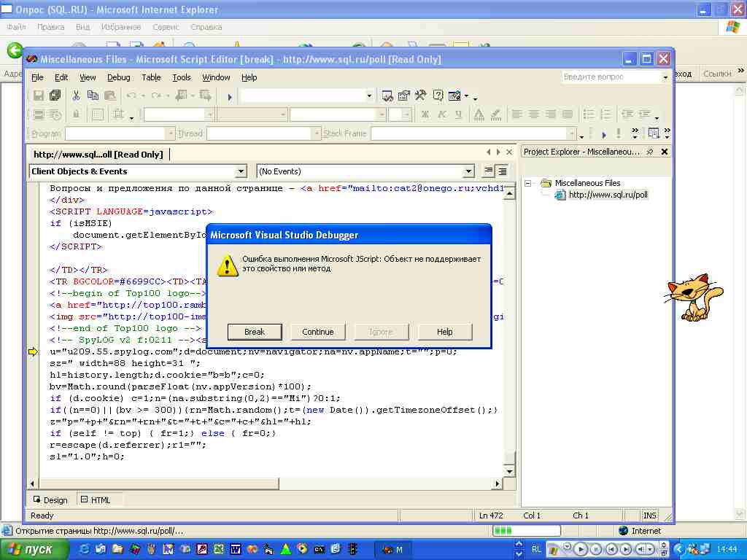Switch to the Design view tab
This screenshot has height=560, width=747.
50,500
